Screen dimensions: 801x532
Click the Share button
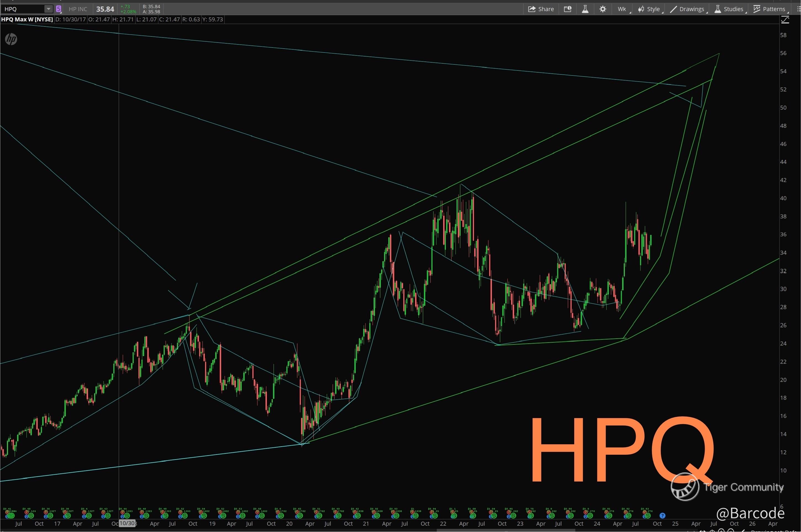(x=541, y=9)
